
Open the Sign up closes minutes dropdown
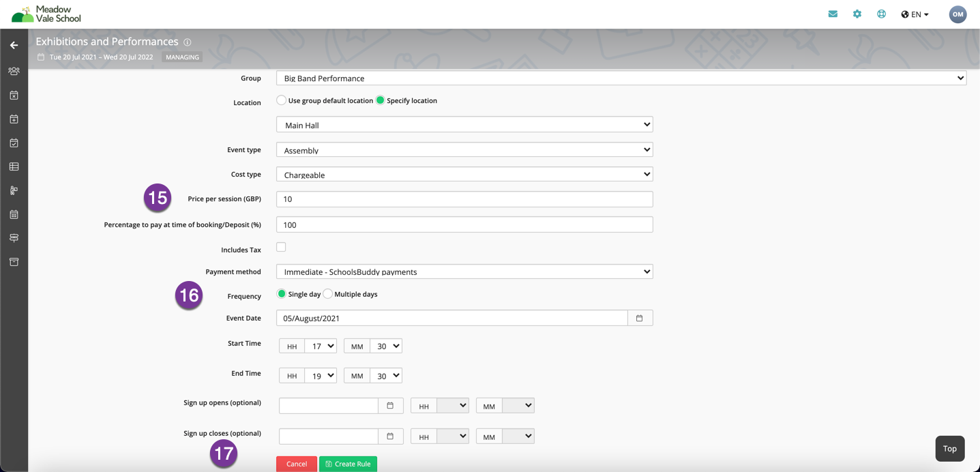click(518, 437)
